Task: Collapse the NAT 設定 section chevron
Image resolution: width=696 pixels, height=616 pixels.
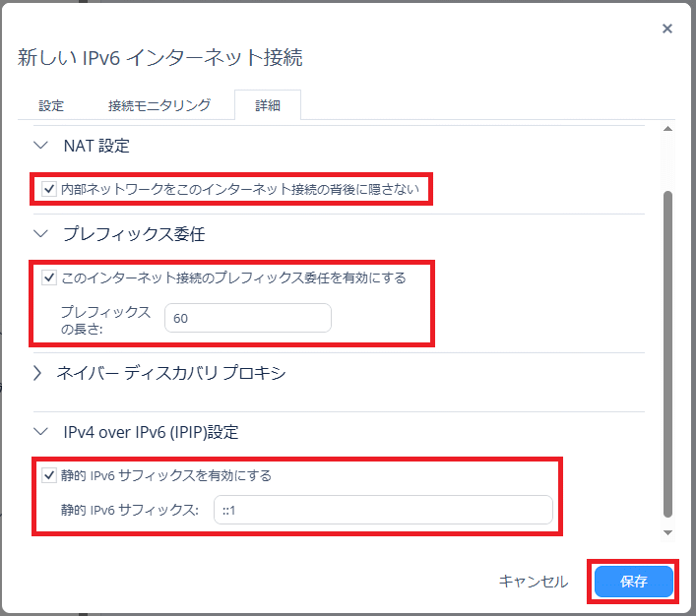Action: pos(40,146)
